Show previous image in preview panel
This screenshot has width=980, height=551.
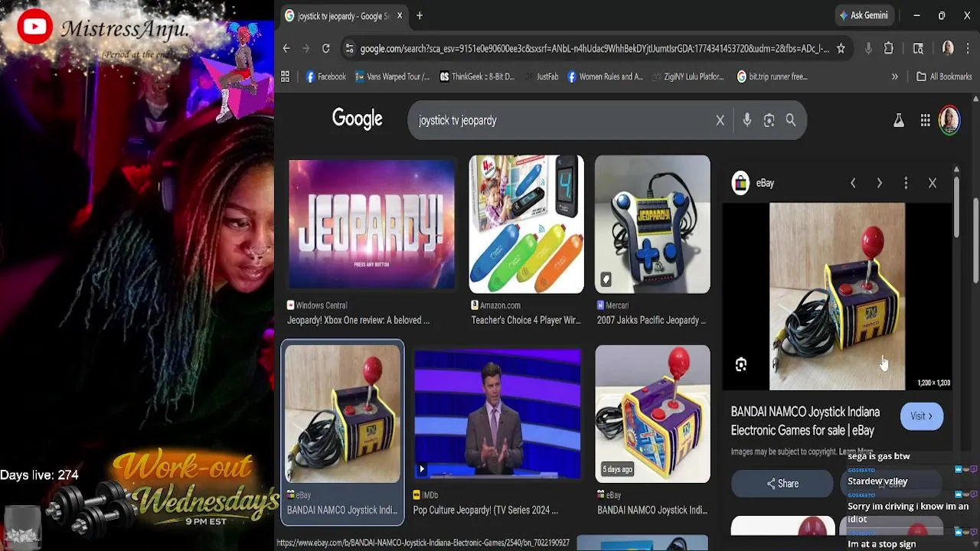click(x=853, y=183)
